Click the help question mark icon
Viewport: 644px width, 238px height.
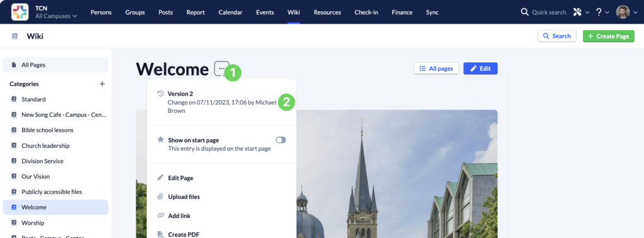599,12
